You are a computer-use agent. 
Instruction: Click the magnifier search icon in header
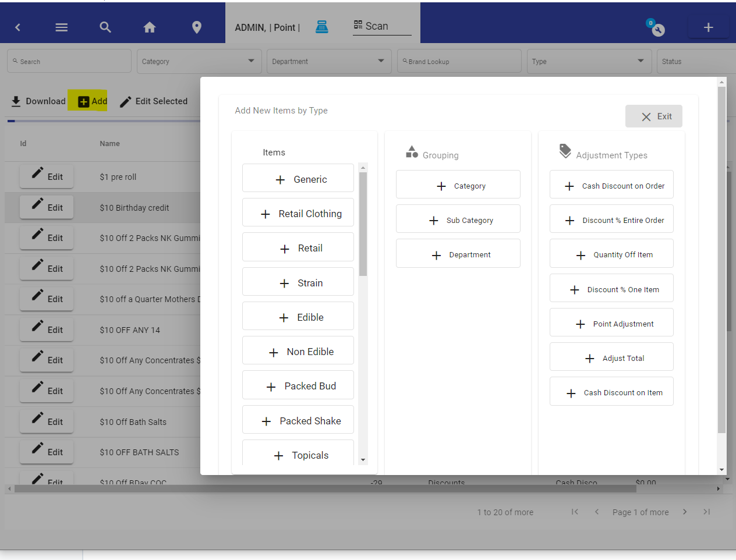point(105,27)
